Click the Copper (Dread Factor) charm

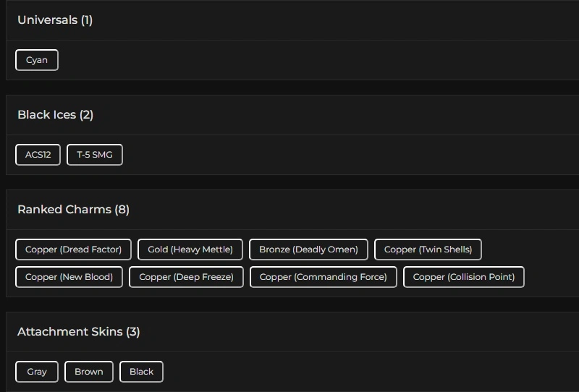click(73, 250)
